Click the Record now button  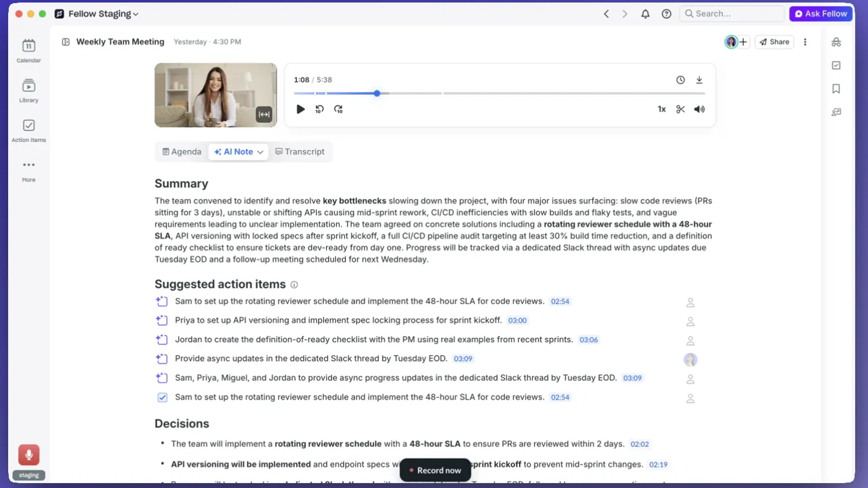tap(435, 471)
